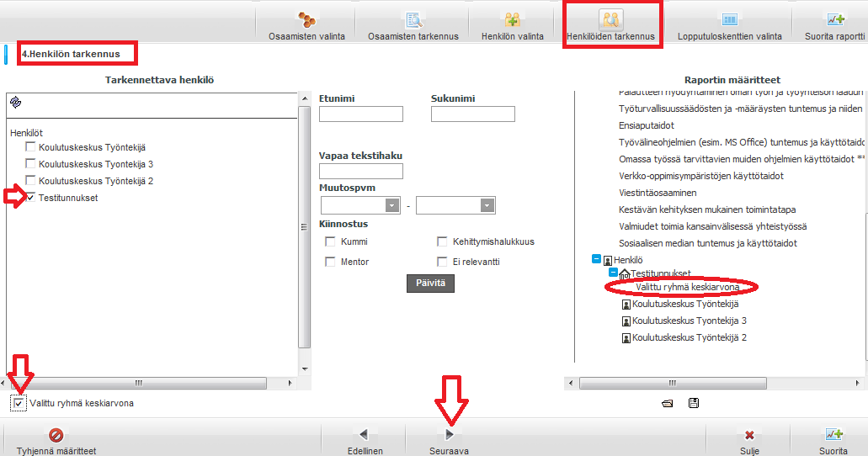Click house icon beside Testitunnukset node
Image resolution: width=868 pixels, height=456 pixels.
point(625,273)
